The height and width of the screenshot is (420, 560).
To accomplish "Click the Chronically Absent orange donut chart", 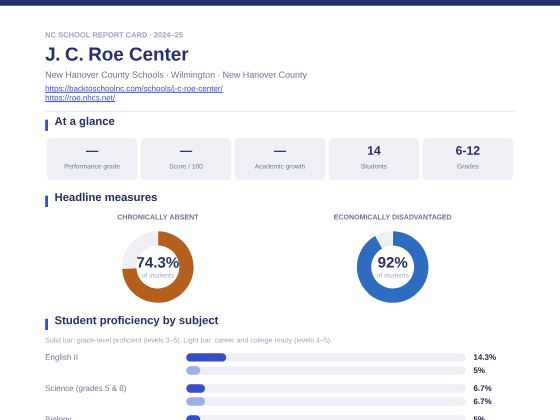I will coord(158,267).
